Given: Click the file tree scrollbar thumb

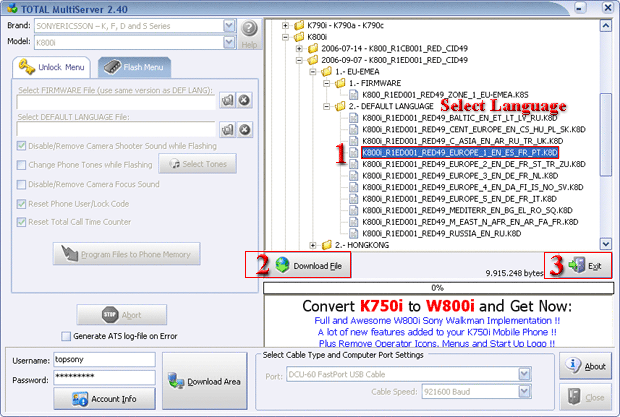Looking at the screenshot, I should (605, 134).
